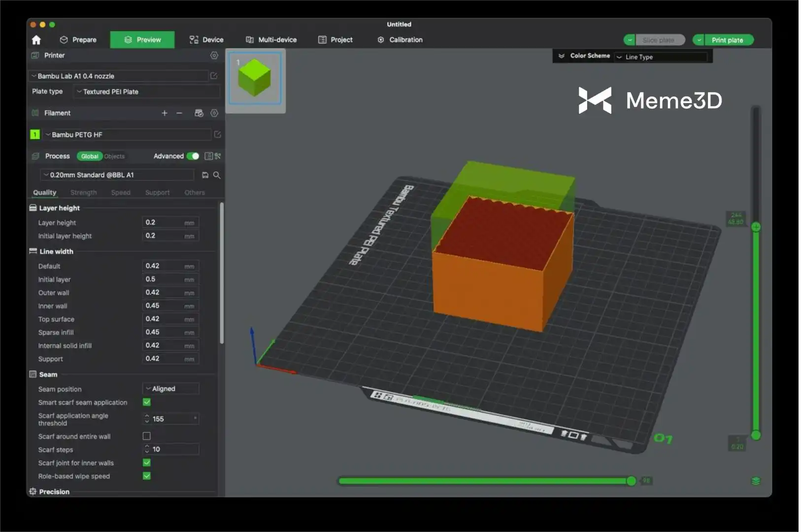The height and width of the screenshot is (532, 801).
Task: Open the Strength settings tab
Action: 83,193
